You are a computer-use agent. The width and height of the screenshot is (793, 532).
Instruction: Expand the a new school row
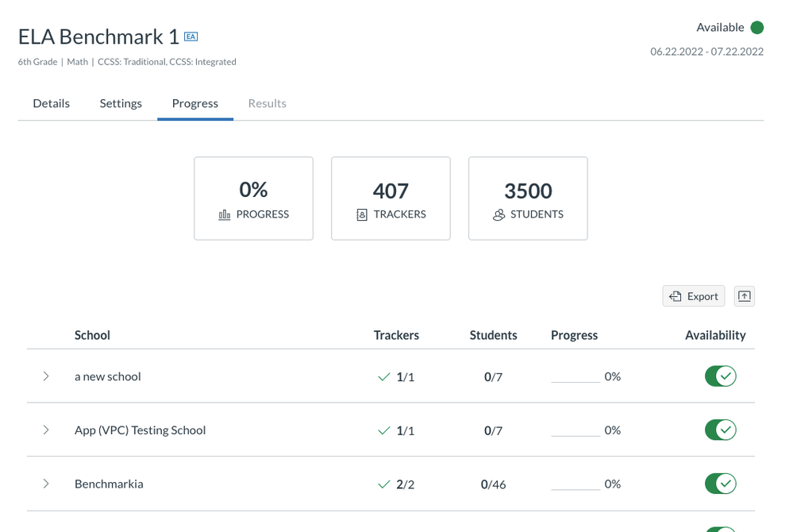[x=46, y=376]
